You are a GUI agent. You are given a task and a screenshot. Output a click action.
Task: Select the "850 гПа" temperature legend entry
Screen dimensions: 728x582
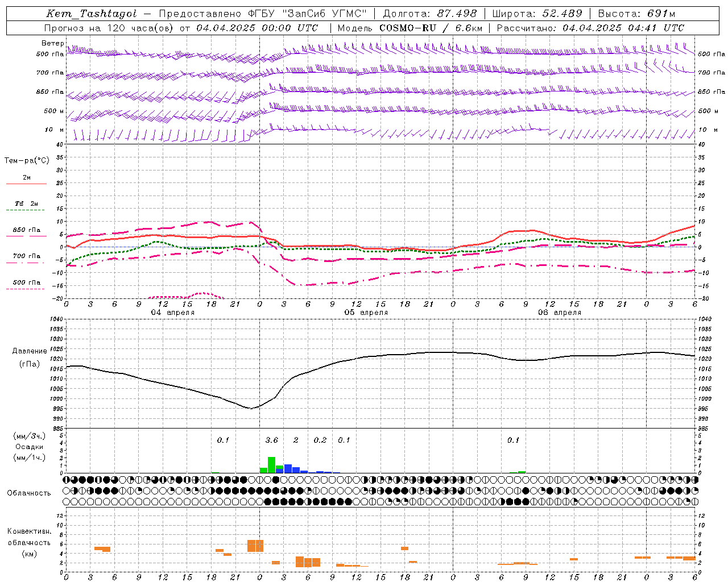pyautogui.click(x=27, y=230)
